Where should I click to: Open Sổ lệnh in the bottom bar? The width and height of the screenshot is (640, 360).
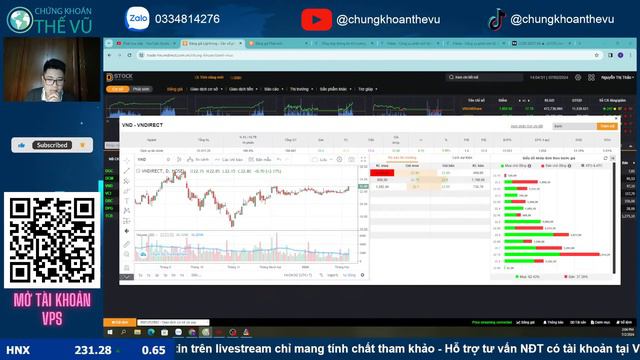[x=624, y=322]
